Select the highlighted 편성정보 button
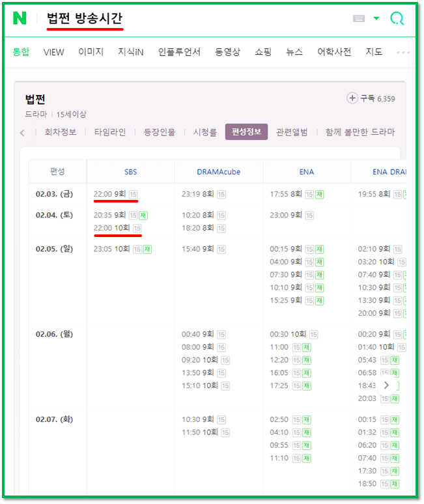This screenshot has height=504, width=424. pyautogui.click(x=246, y=132)
